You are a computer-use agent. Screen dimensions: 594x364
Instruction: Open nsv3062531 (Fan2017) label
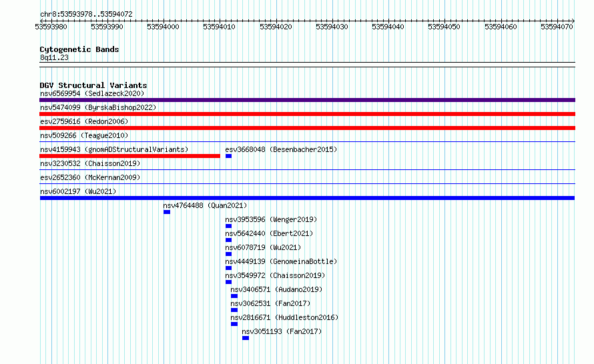[270, 303]
